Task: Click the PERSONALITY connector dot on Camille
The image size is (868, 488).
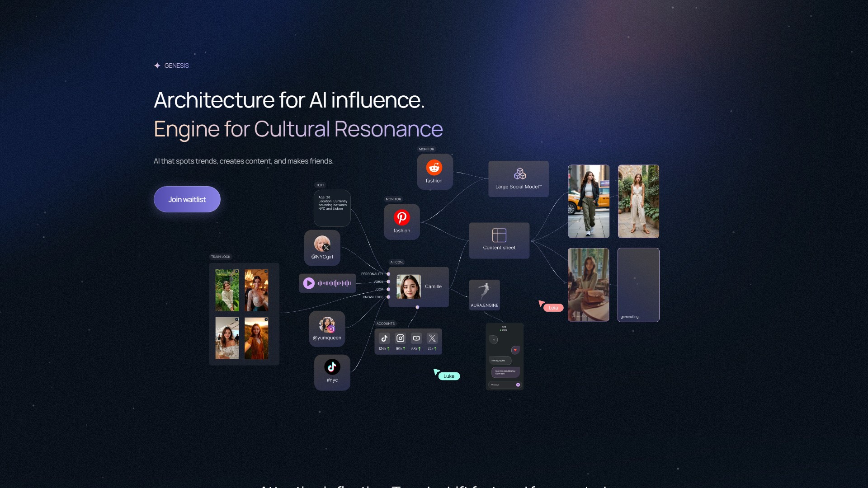Action: (x=388, y=274)
